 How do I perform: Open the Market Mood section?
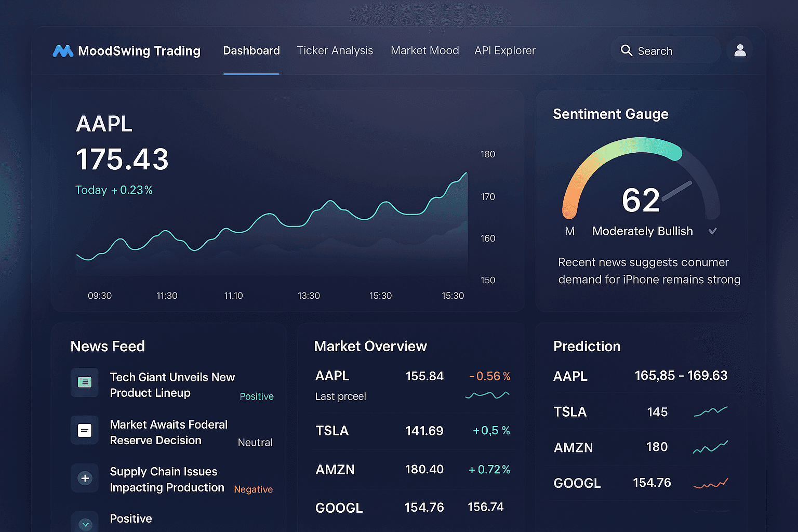coord(424,50)
